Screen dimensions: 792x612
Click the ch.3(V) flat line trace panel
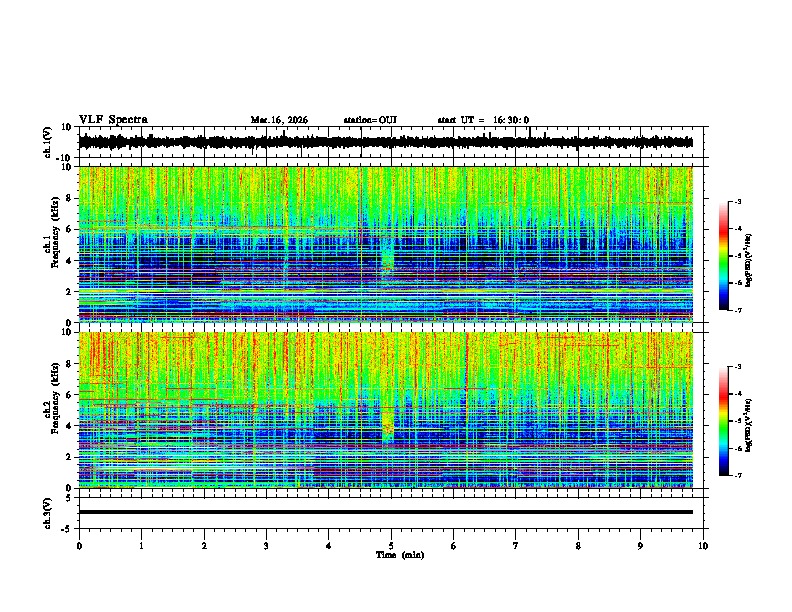point(391,513)
